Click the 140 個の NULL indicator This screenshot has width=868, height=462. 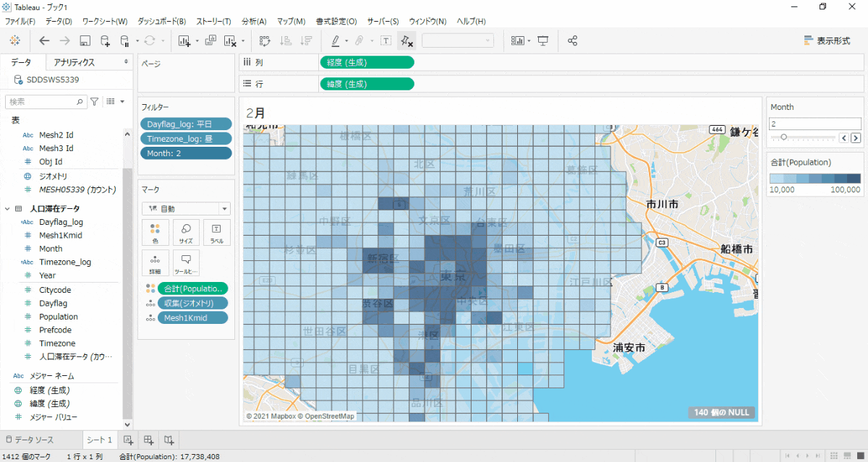point(722,413)
